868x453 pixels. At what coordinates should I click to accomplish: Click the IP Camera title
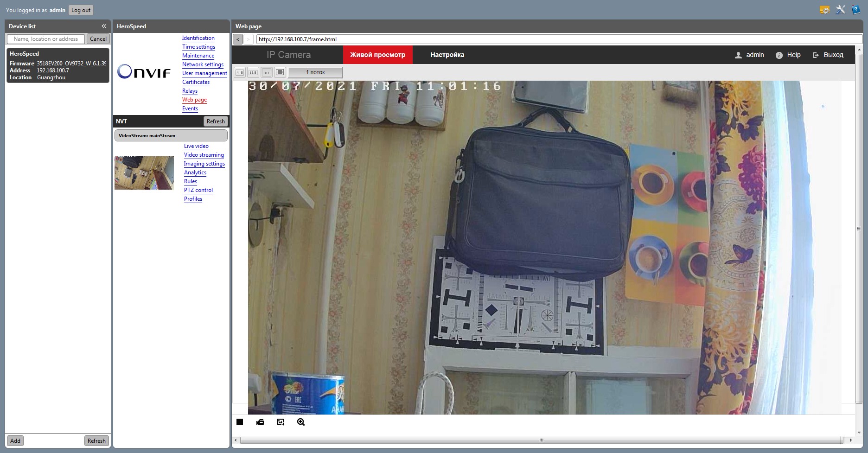pos(288,55)
